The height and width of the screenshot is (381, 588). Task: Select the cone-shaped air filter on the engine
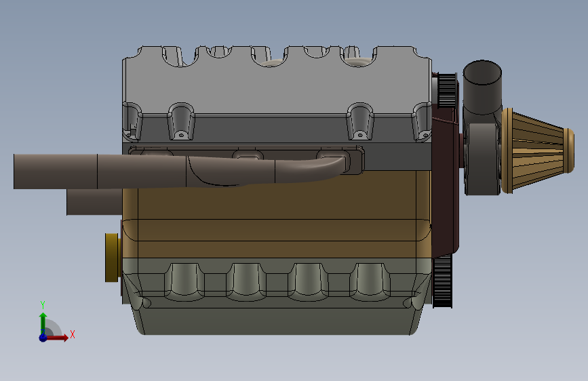pyautogui.click(x=537, y=151)
